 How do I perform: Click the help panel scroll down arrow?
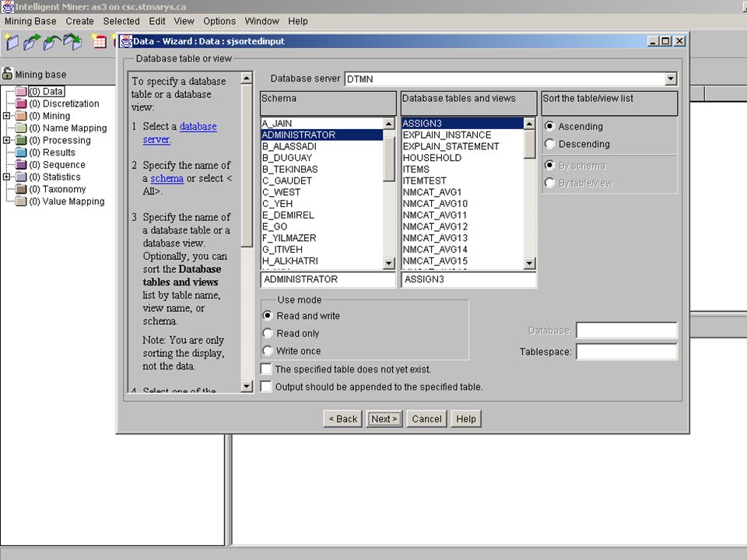click(x=247, y=386)
